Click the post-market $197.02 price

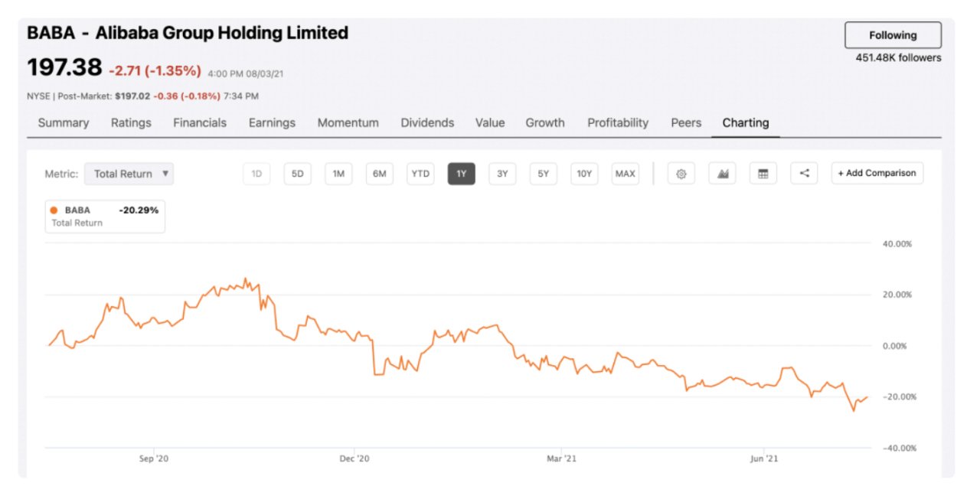132,96
